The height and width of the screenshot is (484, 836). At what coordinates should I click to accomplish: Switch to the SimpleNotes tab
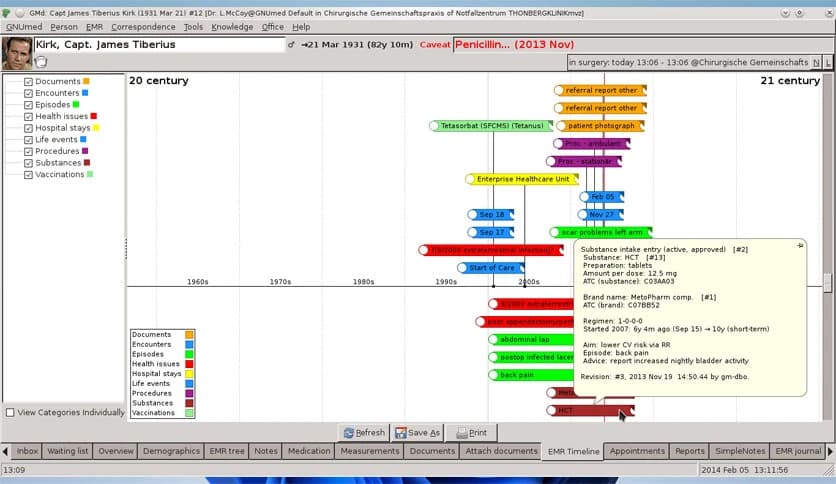click(x=739, y=451)
